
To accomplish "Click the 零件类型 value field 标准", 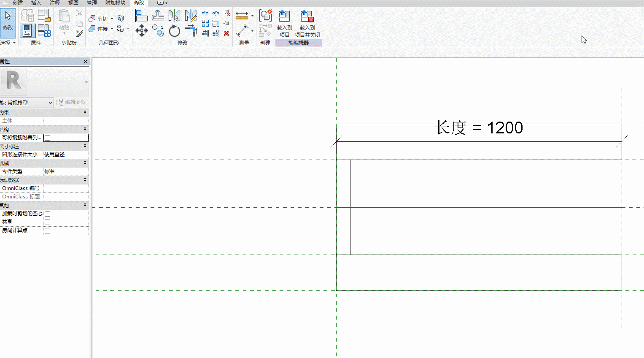I will 66,171.
